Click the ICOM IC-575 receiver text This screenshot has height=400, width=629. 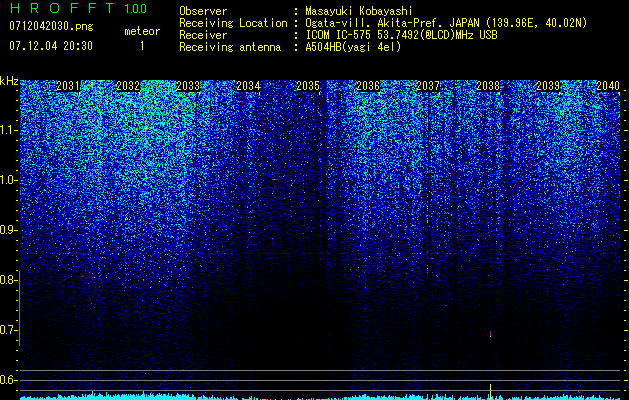point(401,35)
